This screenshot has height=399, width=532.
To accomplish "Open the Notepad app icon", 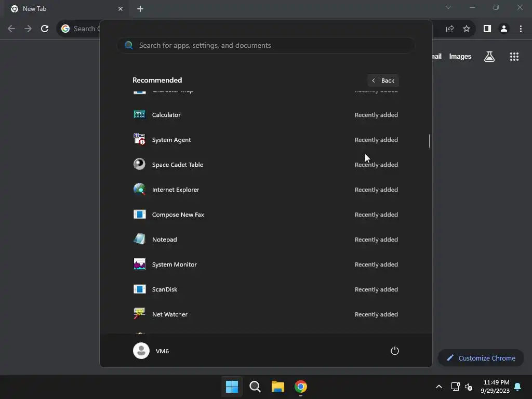I will pyautogui.click(x=139, y=239).
